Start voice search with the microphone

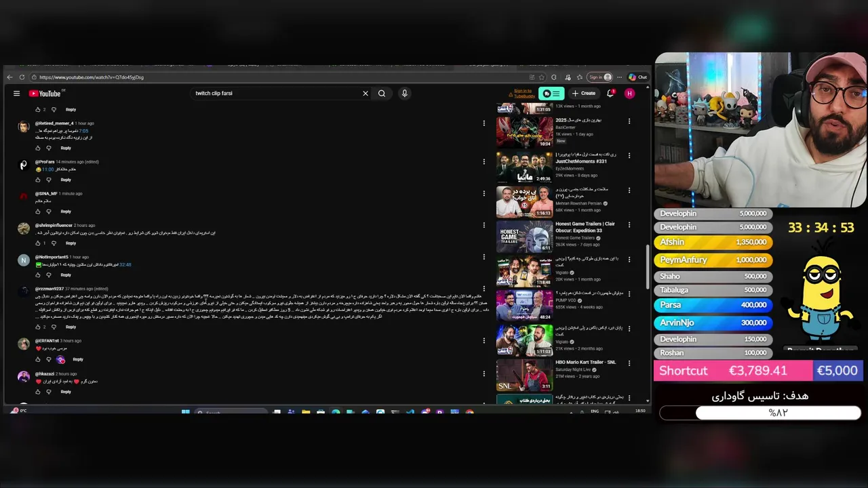[404, 94]
